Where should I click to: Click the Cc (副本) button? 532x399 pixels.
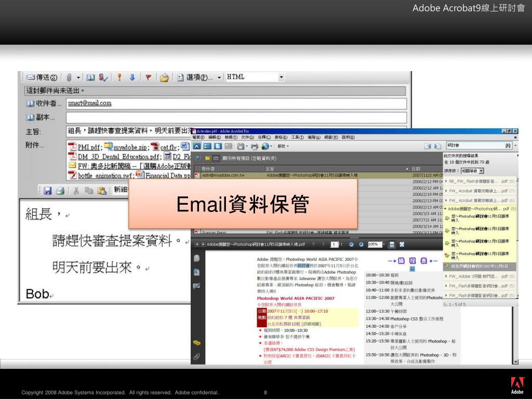tap(41, 117)
